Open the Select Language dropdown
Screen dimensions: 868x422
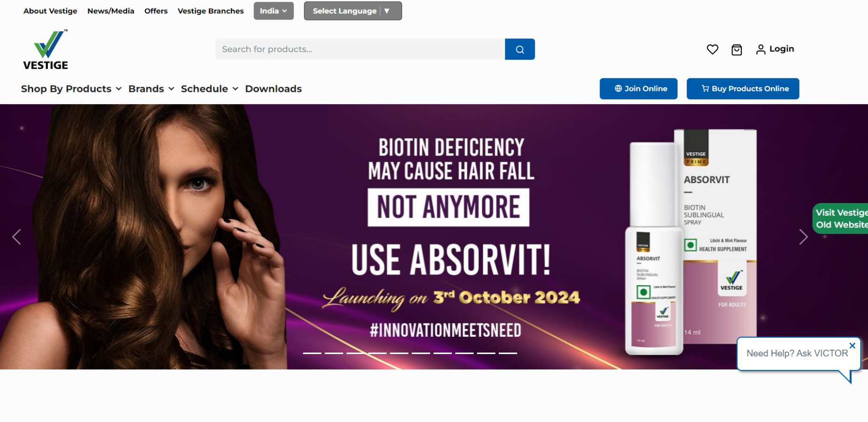click(x=353, y=11)
